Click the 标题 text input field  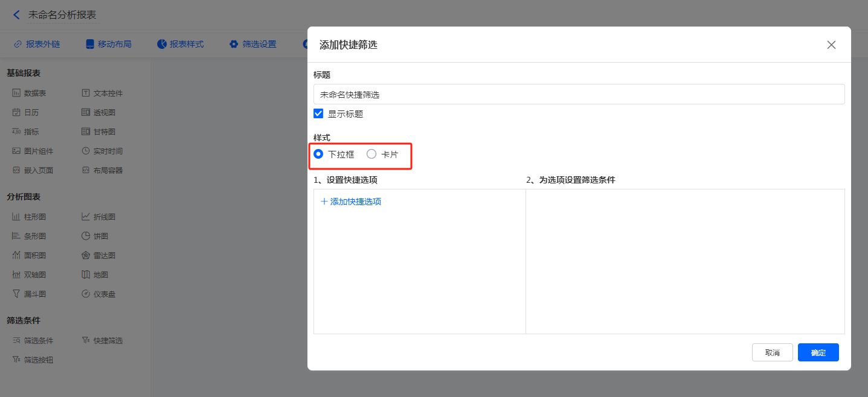579,94
